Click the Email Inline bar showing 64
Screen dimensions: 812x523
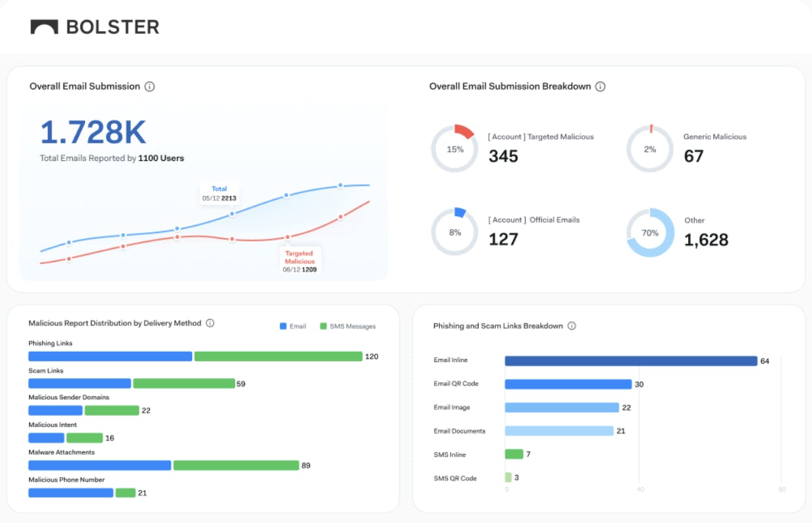point(630,361)
